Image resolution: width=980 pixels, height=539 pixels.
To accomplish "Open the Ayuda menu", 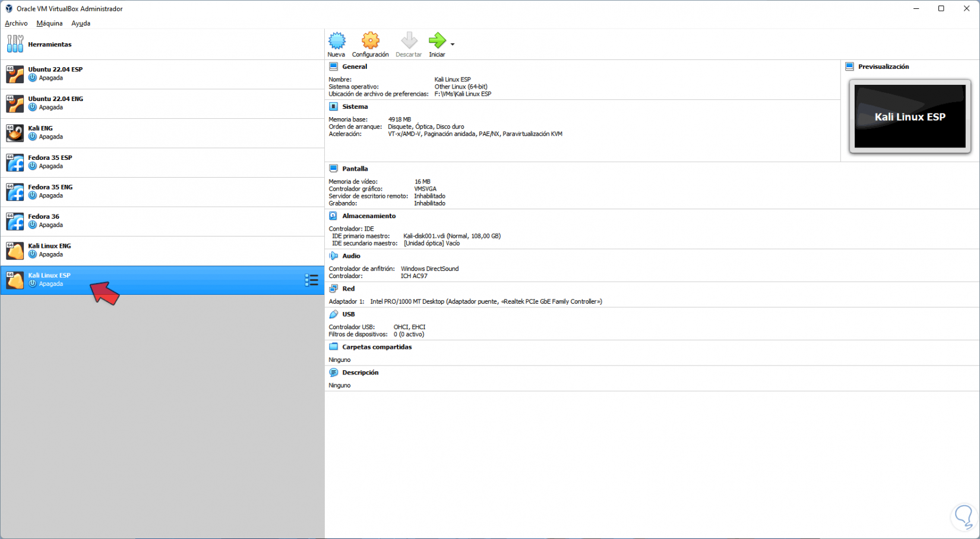I will pos(81,23).
